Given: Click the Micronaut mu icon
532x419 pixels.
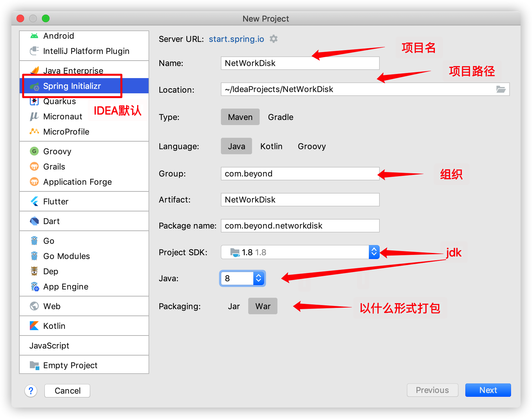Looking at the screenshot, I should click(34, 116).
